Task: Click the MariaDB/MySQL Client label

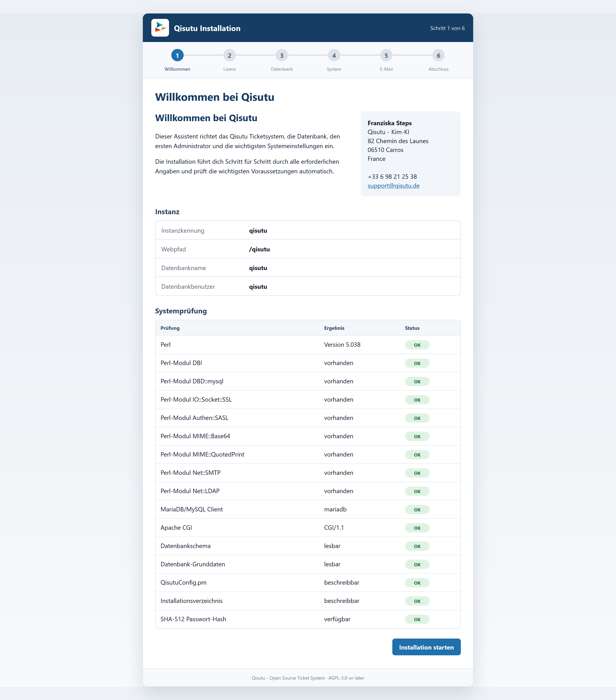Action: pyautogui.click(x=192, y=509)
